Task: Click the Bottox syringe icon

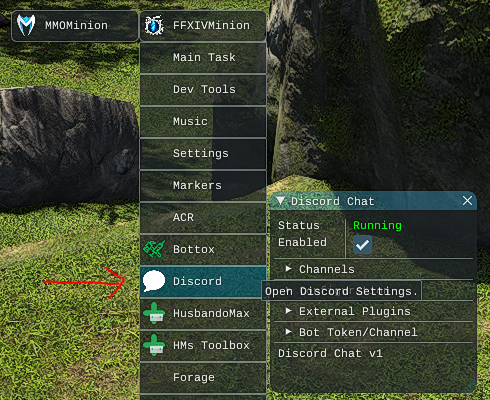Action: (154, 249)
